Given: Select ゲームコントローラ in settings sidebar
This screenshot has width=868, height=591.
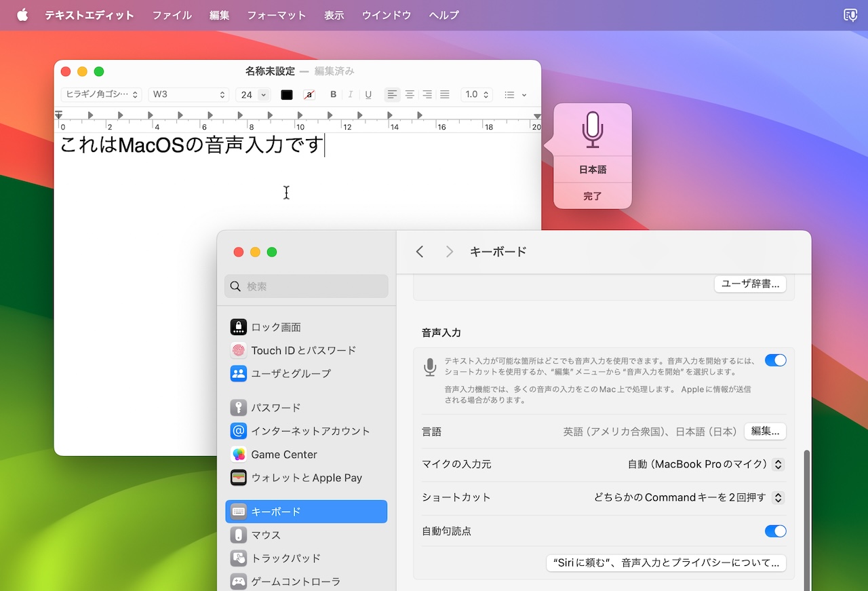Looking at the screenshot, I should (307, 582).
